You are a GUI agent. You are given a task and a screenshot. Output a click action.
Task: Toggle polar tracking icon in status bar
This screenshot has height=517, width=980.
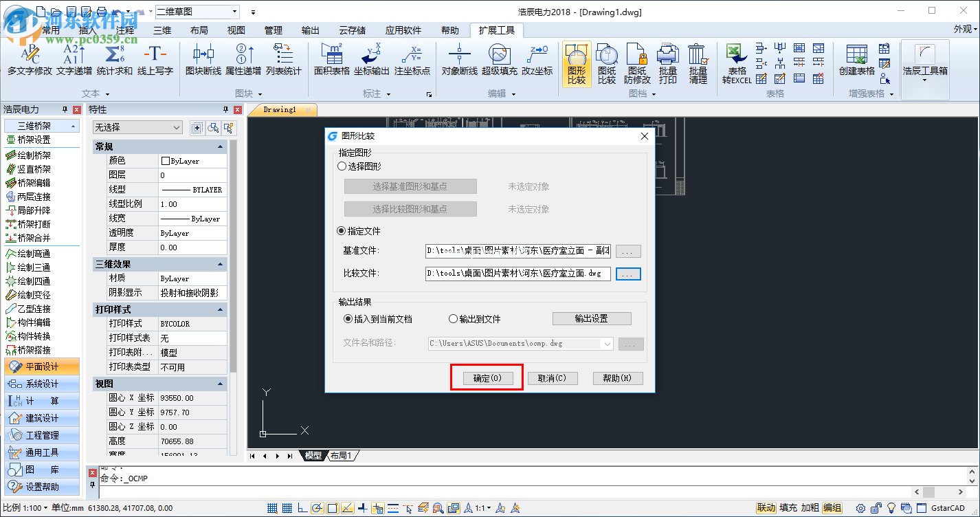[x=317, y=508]
